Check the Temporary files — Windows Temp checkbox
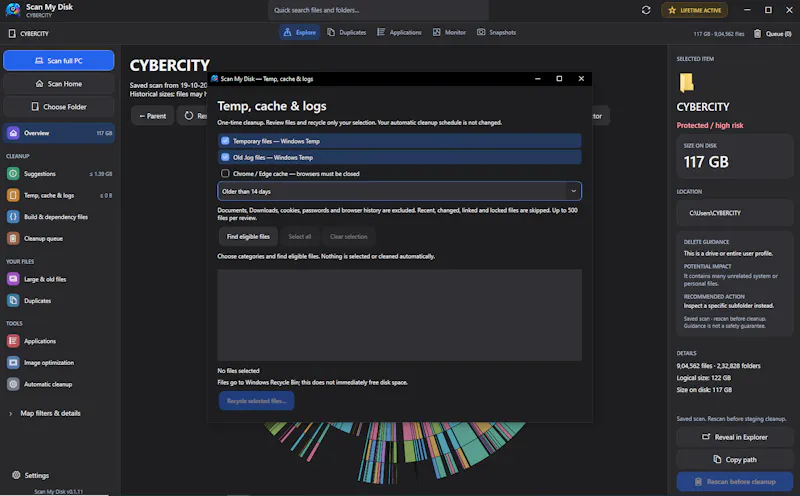The height and width of the screenshot is (496, 800). pyautogui.click(x=225, y=141)
